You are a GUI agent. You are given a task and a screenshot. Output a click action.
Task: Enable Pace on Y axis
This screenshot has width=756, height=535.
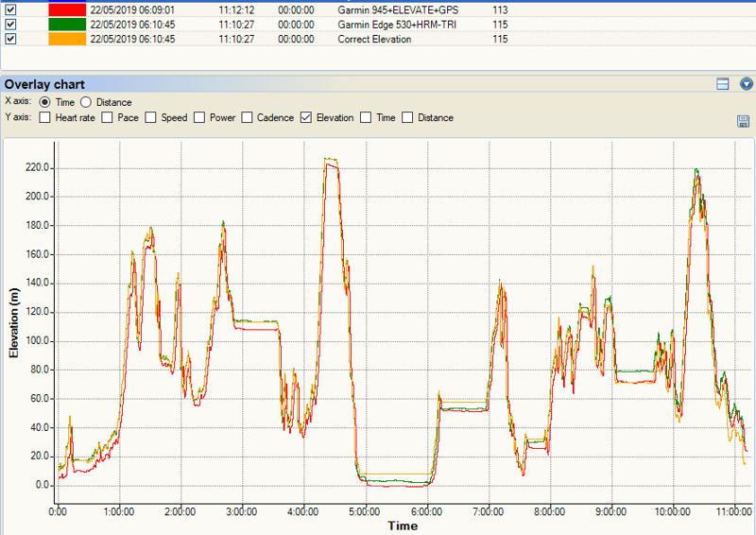pos(107,118)
